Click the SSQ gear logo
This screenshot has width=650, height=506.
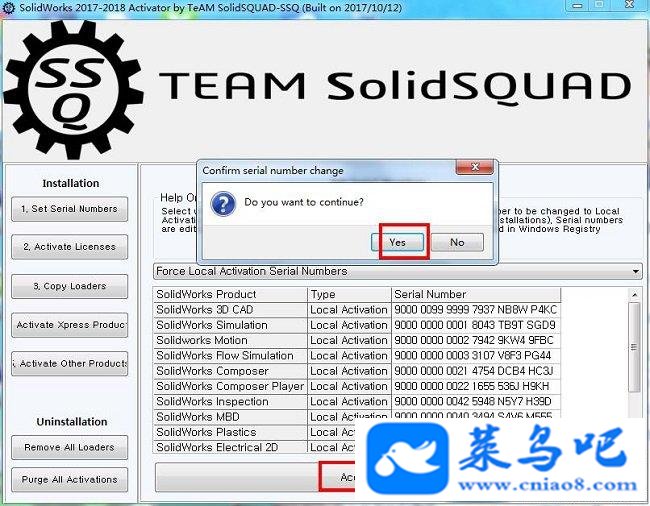(x=74, y=90)
